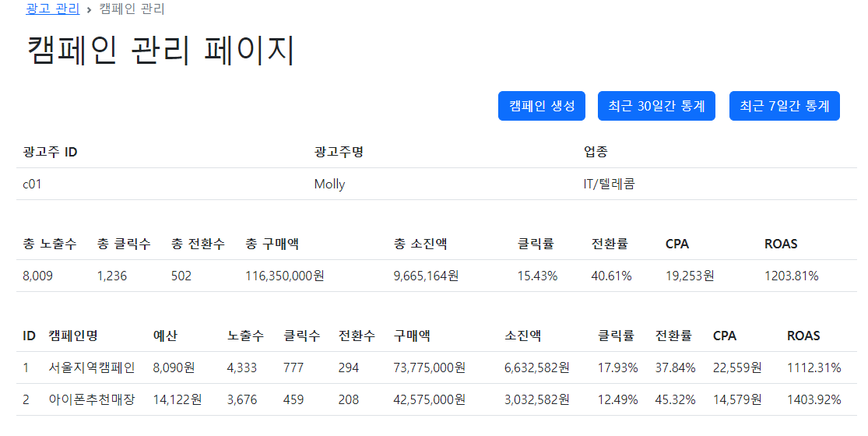The image size is (868, 436).
Task: Click ROAS value 1403.92%
Action: [814, 400]
